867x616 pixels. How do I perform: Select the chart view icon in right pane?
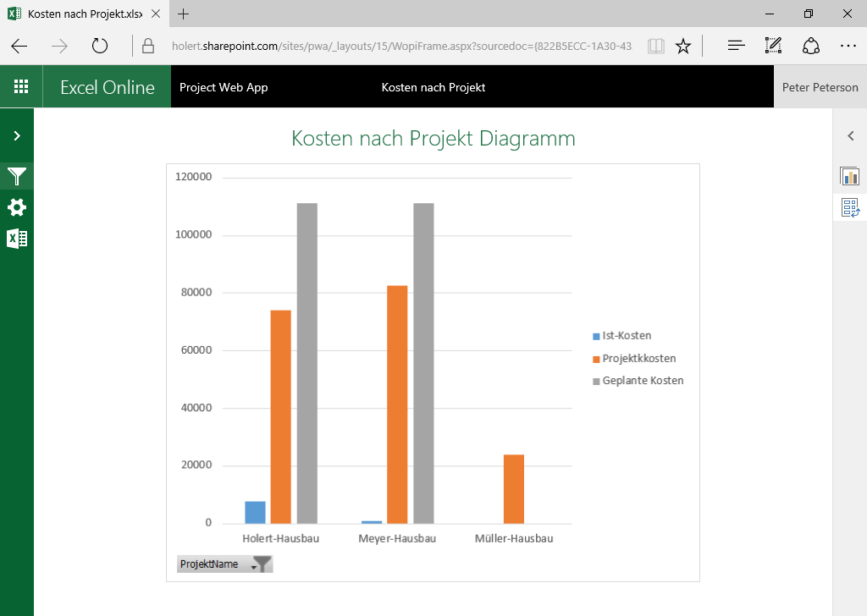tap(850, 176)
